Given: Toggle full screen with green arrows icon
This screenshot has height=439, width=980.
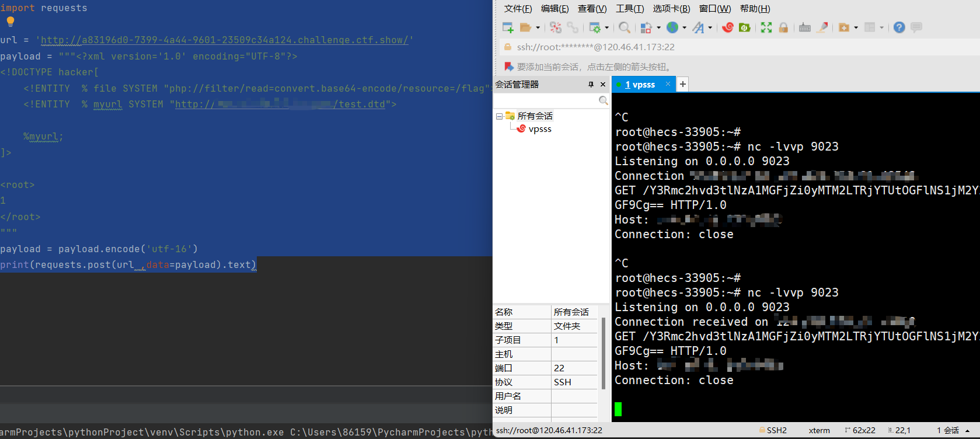Looking at the screenshot, I should [766, 27].
